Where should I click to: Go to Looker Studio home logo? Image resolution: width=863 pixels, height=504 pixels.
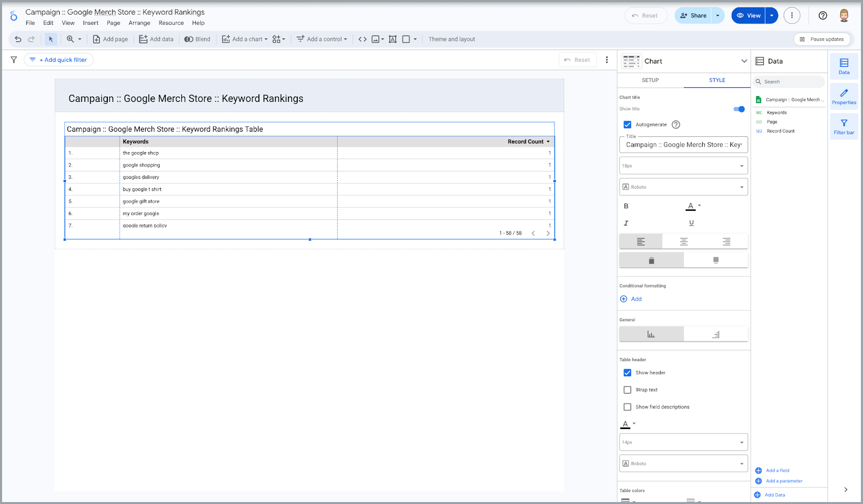click(x=13, y=16)
